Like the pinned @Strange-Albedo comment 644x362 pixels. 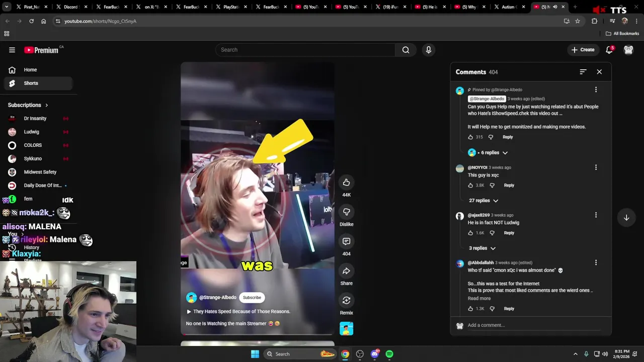pos(470,137)
